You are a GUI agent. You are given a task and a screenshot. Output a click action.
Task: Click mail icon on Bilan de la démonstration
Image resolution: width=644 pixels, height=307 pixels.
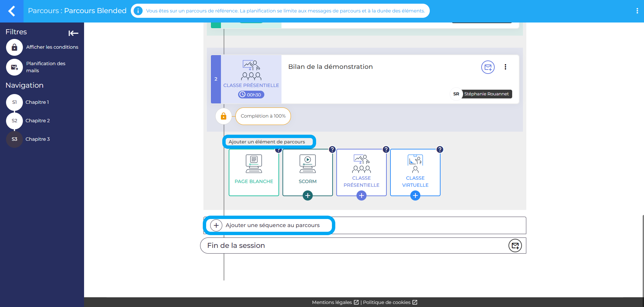(488, 67)
